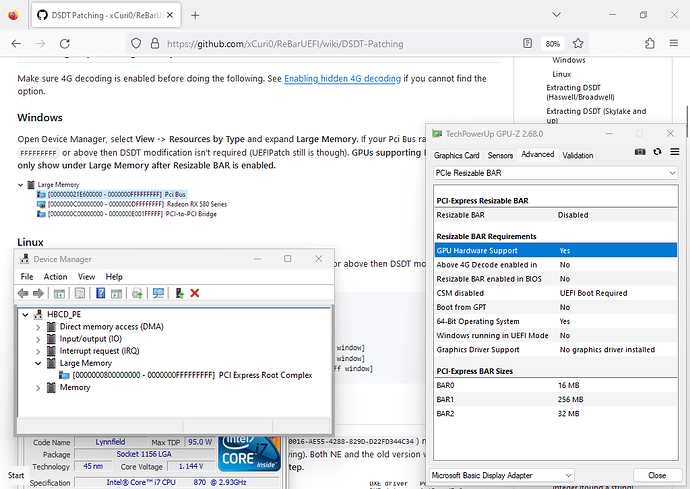Close the DSDT Patching browser tab

pos(170,15)
